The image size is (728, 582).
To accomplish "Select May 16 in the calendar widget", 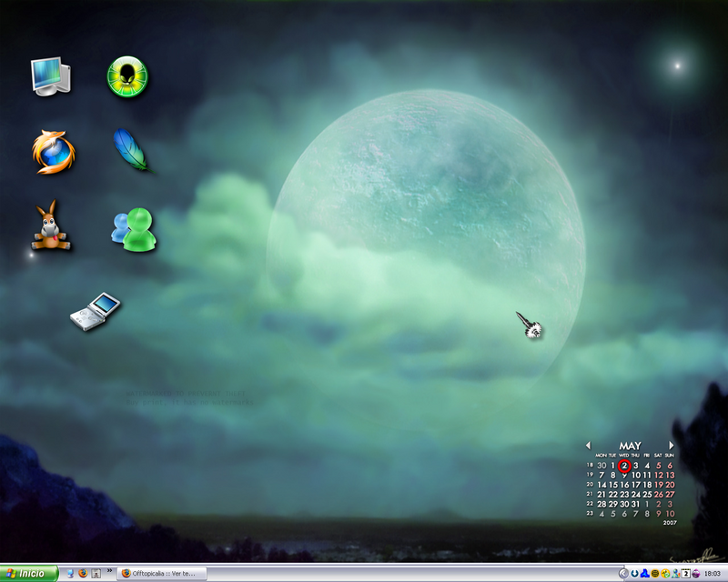I will (x=624, y=485).
